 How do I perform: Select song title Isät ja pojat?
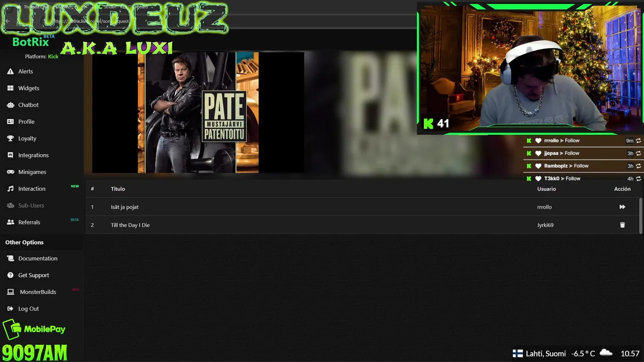(x=125, y=207)
